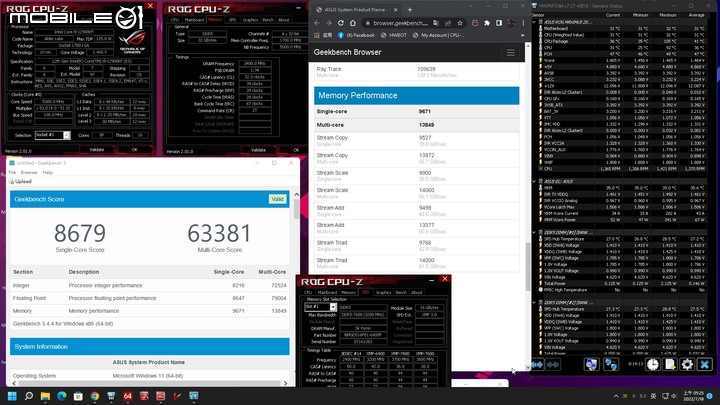Click OK in top-left CPU-Z window
720x405 pixels.
pyautogui.click(x=135, y=149)
